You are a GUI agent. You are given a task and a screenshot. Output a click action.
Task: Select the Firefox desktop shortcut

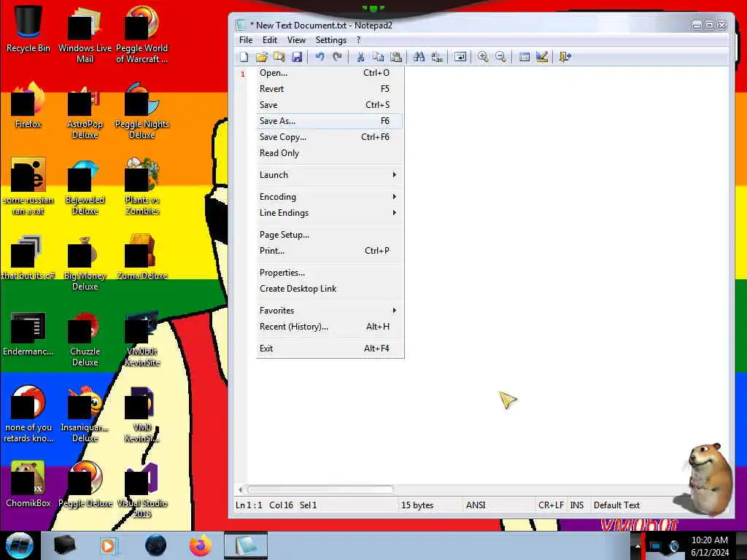click(x=28, y=106)
